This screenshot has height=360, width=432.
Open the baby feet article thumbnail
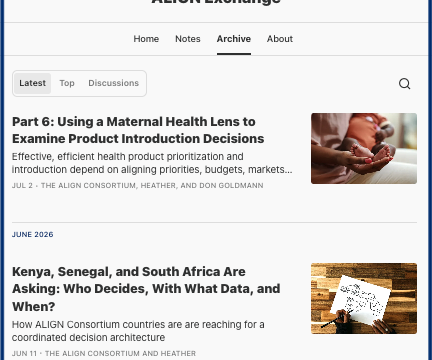(364, 148)
